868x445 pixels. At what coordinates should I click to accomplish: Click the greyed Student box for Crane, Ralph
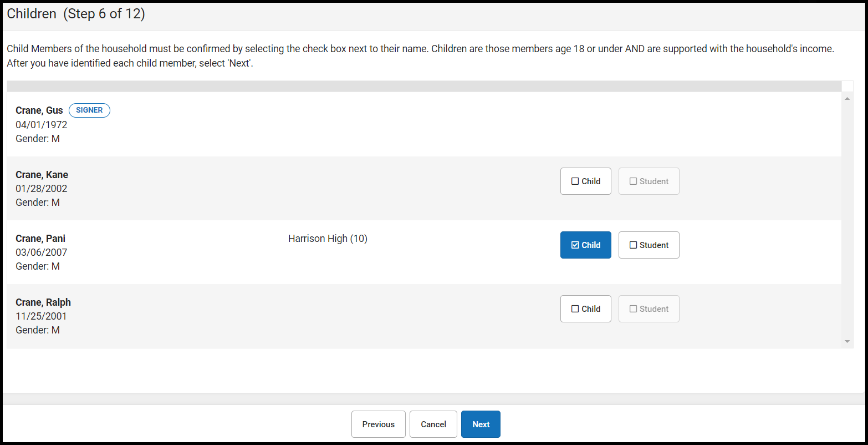pos(649,309)
